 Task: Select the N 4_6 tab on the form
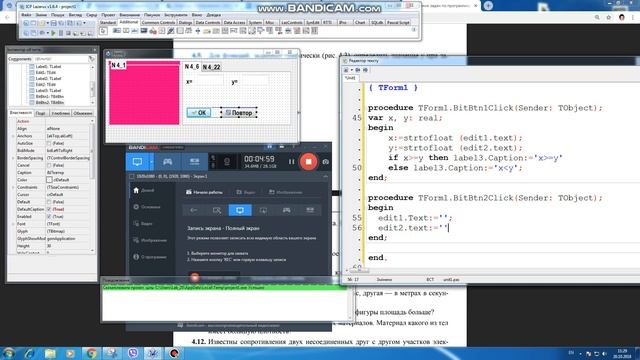pos(192,67)
